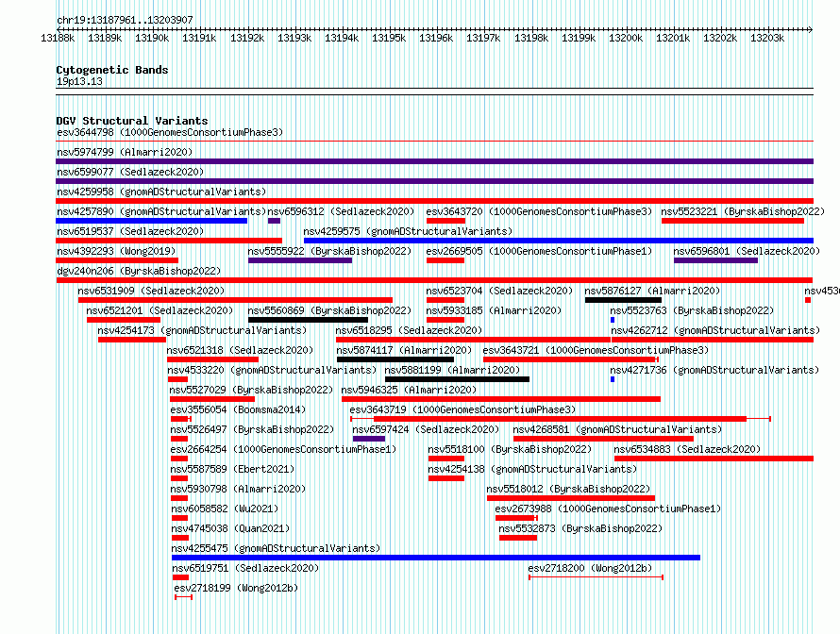The height and width of the screenshot is (634, 840).
Task: Open dgv240n206 ByrskaBishop2022 variant
Action: pos(139,271)
